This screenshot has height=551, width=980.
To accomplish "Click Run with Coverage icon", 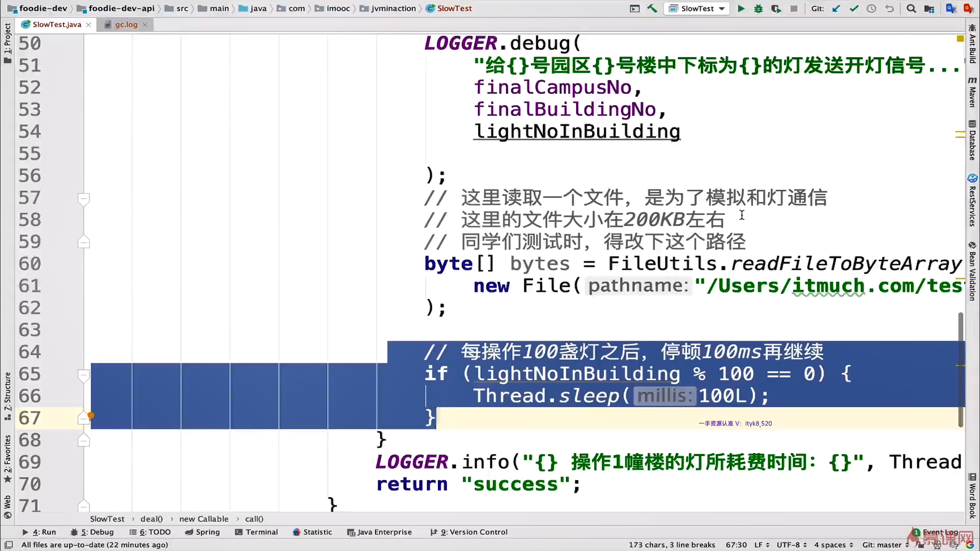I will (x=776, y=8).
